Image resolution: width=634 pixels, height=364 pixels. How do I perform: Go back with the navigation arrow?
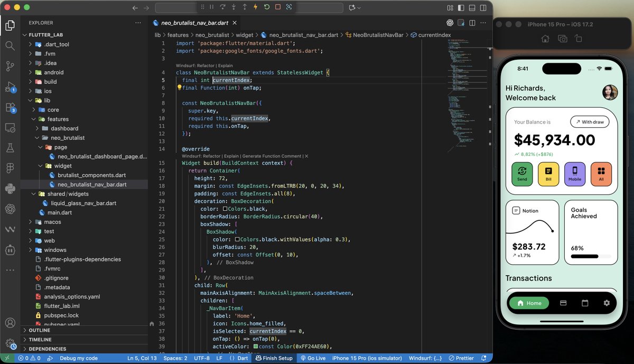pyautogui.click(x=135, y=8)
